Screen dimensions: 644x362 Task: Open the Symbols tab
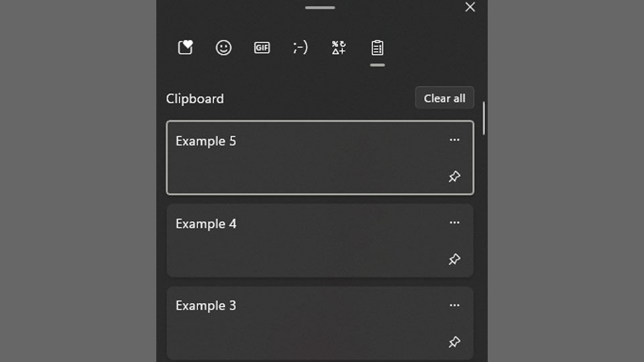[x=339, y=48]
